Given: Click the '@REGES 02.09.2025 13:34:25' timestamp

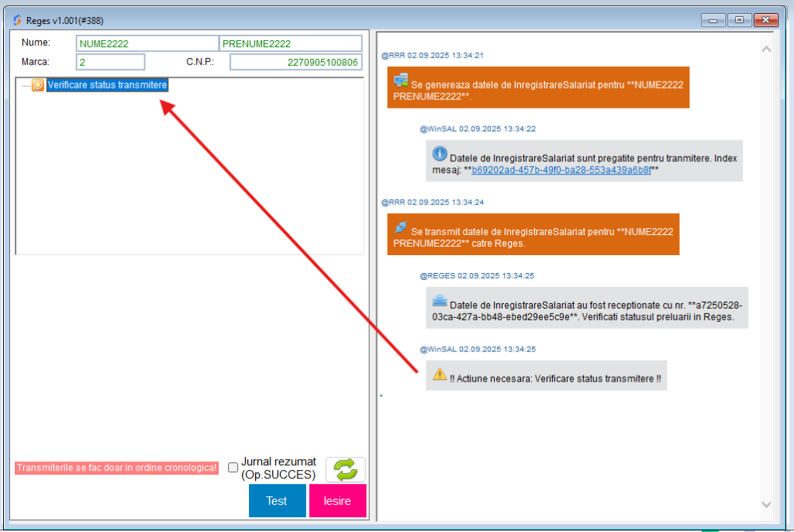Looking at the screenshot, I should pyautogui.click(x=477, y=275).
